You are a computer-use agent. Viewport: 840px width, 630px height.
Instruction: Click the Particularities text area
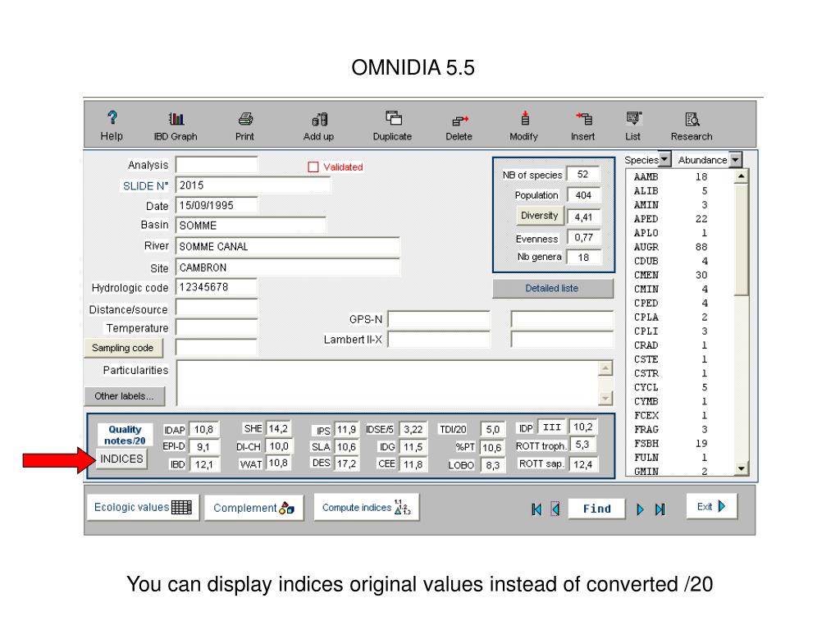point(387,383)
